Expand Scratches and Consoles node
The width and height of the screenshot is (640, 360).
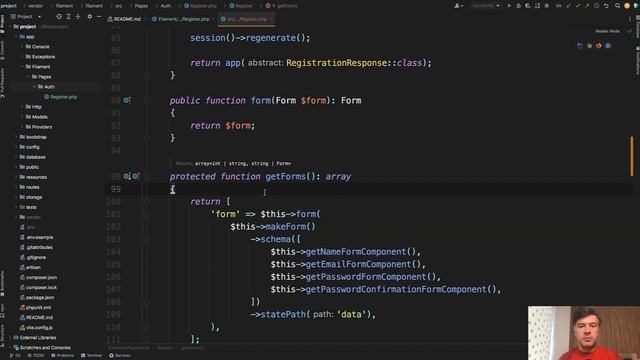[10, 348]
